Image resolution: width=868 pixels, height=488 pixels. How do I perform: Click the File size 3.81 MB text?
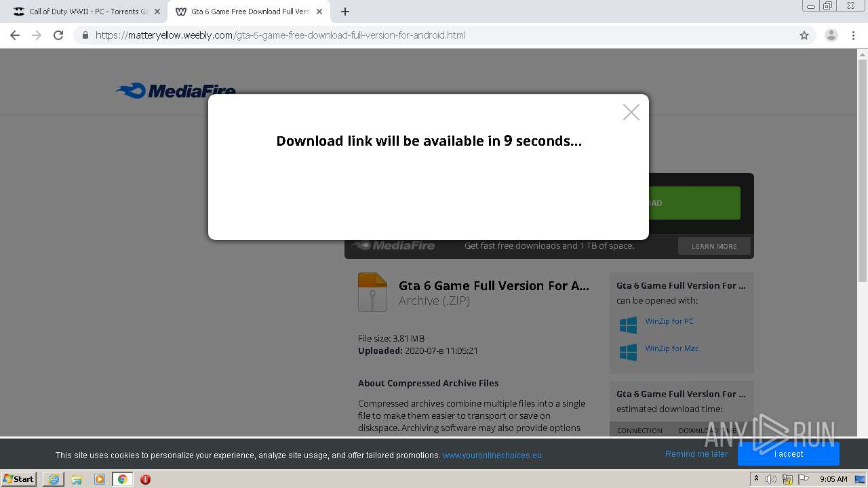pyautogui.click(x=391, y=338)
